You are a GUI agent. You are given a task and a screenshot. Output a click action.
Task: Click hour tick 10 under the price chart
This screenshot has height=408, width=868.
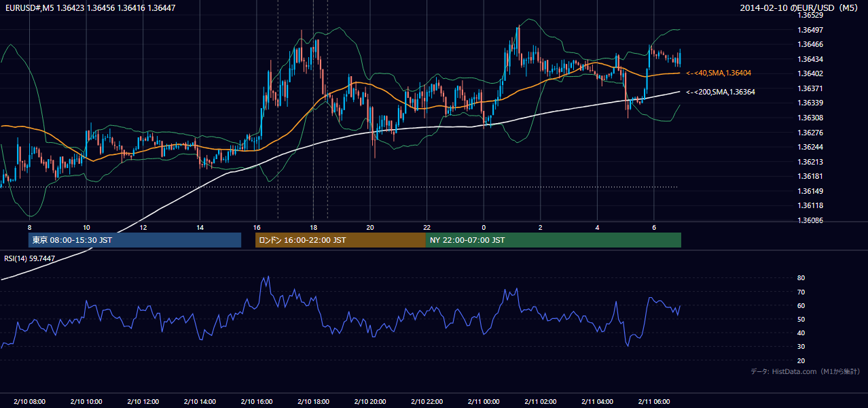[86, 227]
